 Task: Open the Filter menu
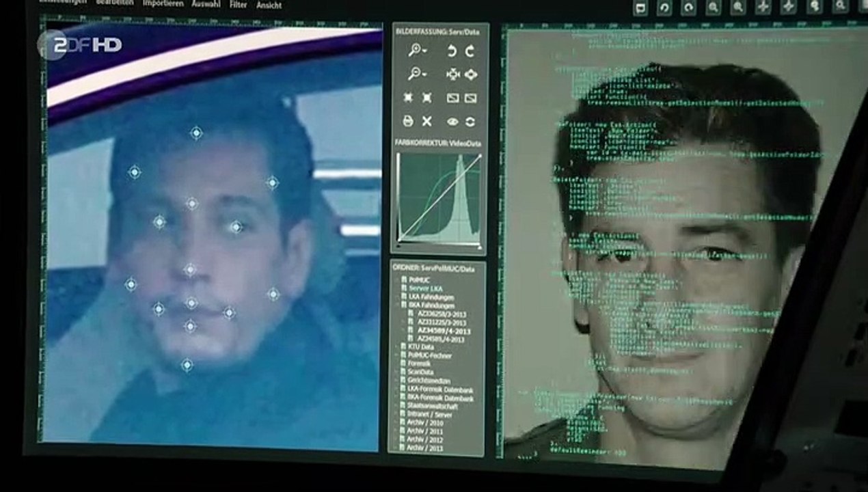tap(239, 4)
